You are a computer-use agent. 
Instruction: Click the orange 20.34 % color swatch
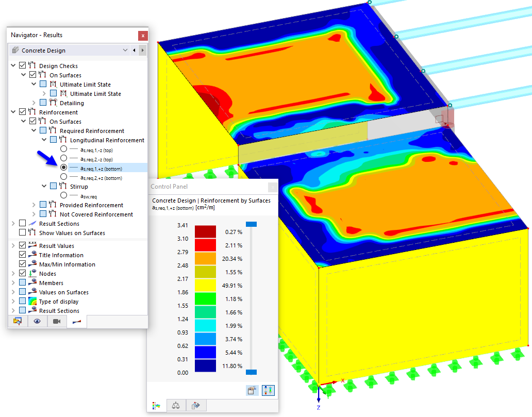point(205,259)
